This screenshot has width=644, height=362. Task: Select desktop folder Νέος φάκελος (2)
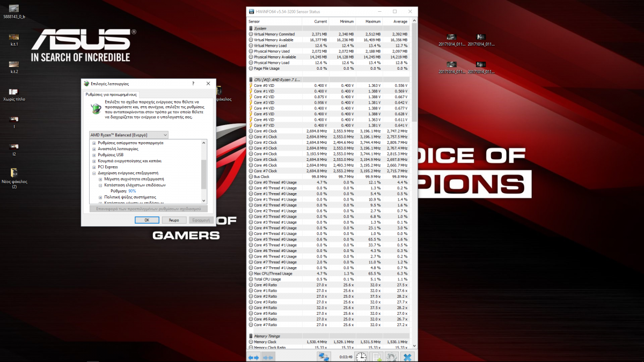[14, 178]
